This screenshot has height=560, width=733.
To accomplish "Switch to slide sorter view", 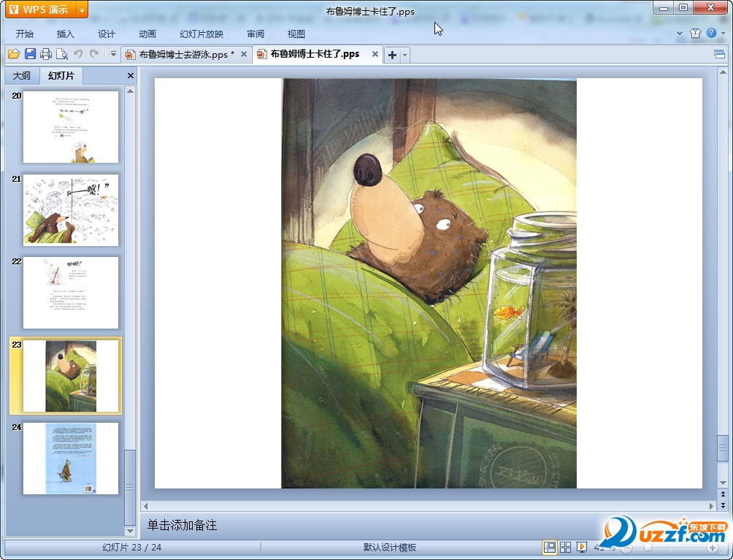I will point(565,547).
